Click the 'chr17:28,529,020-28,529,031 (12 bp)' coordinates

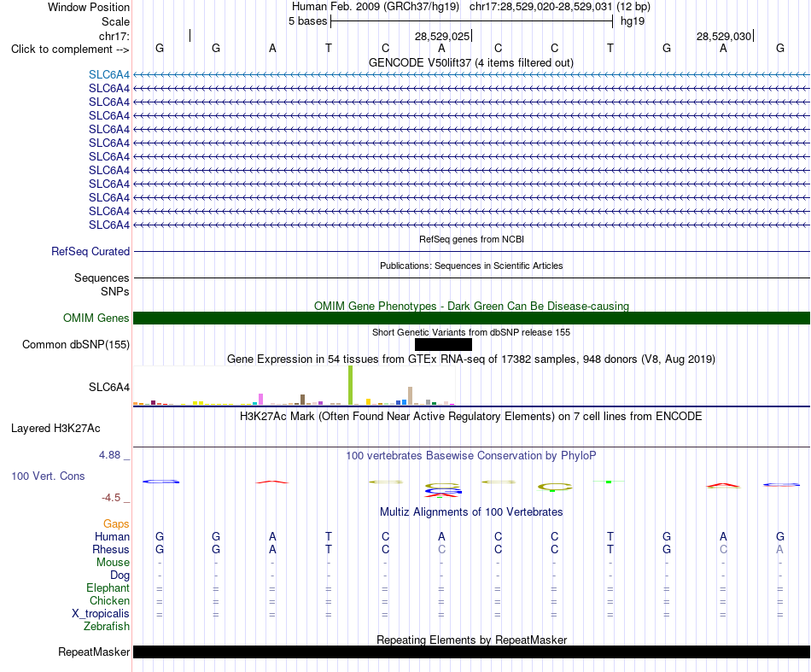point(560,7)
